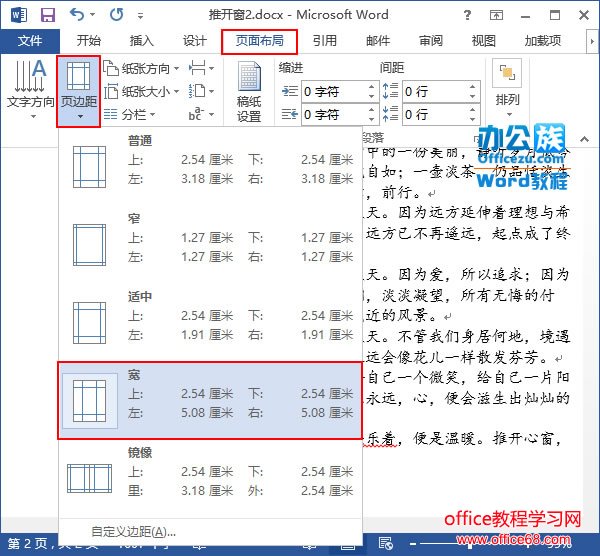Open the breaks (分隔符) dropdown icon
The image size is (600, 556).
(202, 68)
